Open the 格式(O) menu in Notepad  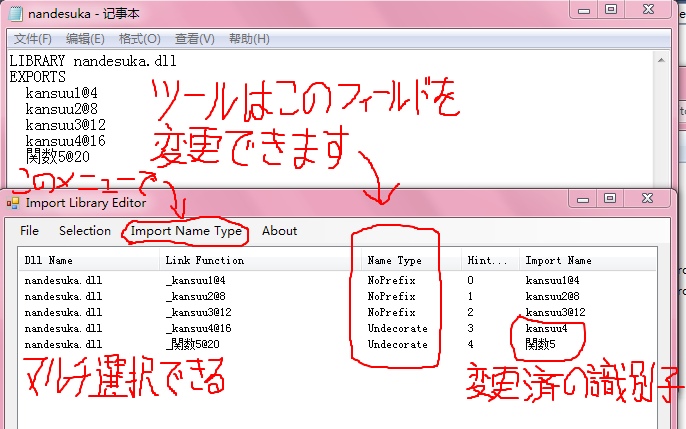point(140,39)
